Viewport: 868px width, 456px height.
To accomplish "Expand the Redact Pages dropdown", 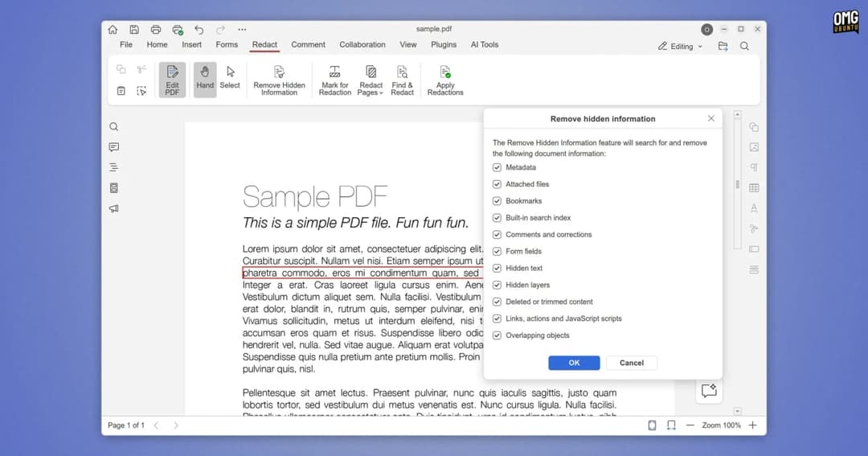I will coord(371,80).
